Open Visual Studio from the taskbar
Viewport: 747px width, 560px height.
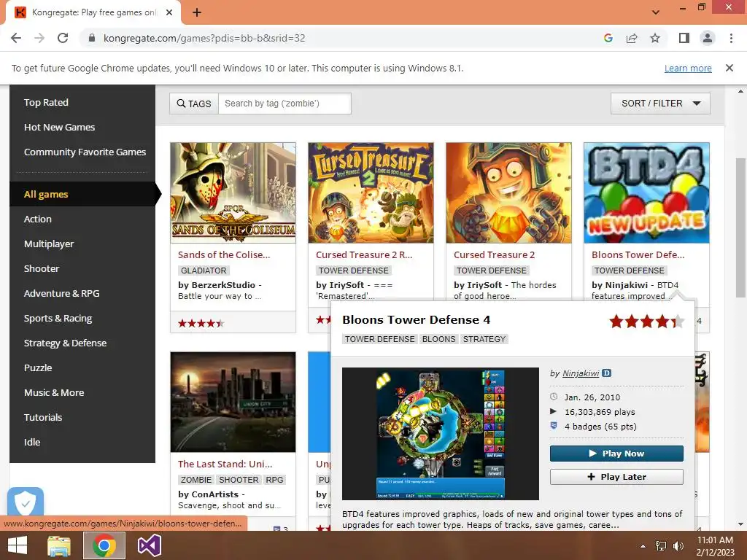click(149, 545)
